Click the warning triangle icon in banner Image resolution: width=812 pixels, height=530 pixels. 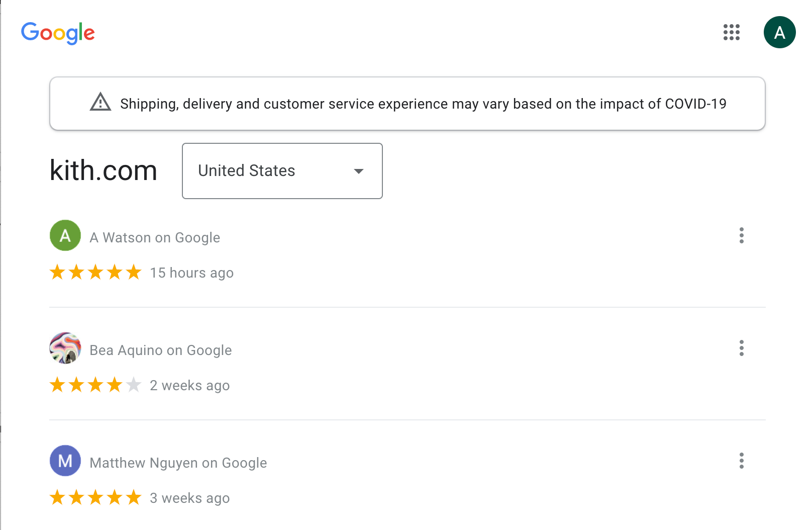100,102
